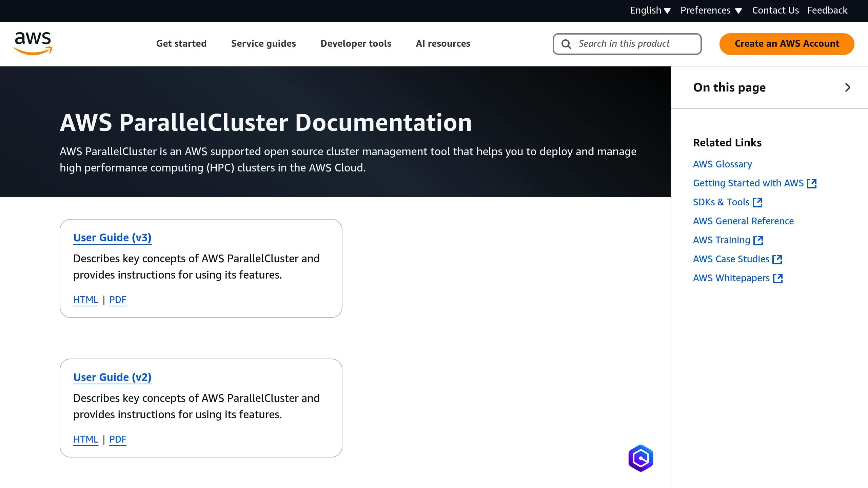Click the AWS ParallelCluster Documentation title
Screen dimensions: 868x488
coord(266,122)
